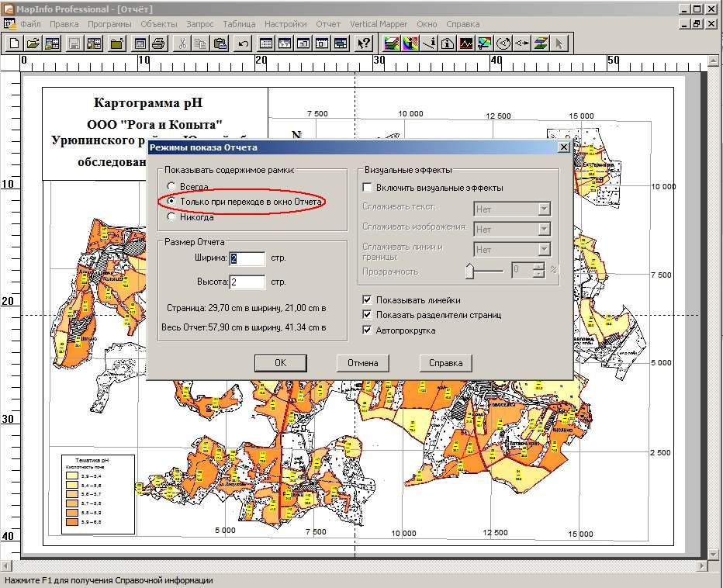Open the 'Vertical Mapper' menu

pyautogui.click(x=378, y=24)
